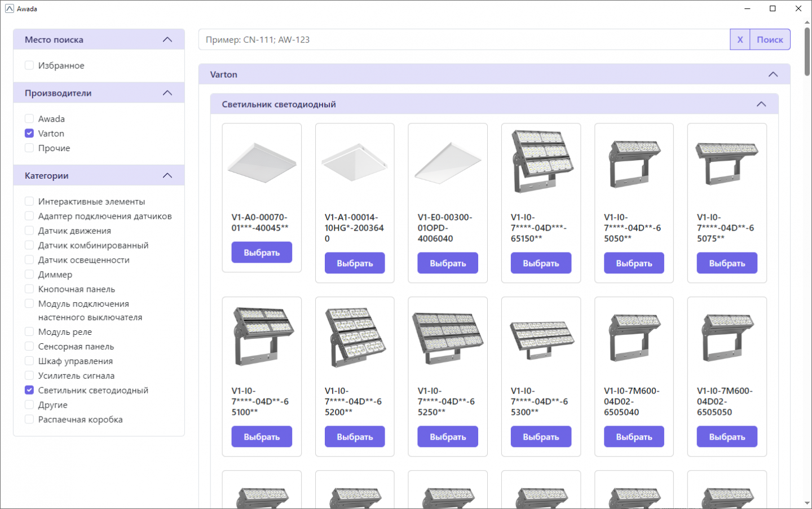Tick Датчик движения checkbox
The width and height of the screenshot is (812, 509).
pos(29,231)
